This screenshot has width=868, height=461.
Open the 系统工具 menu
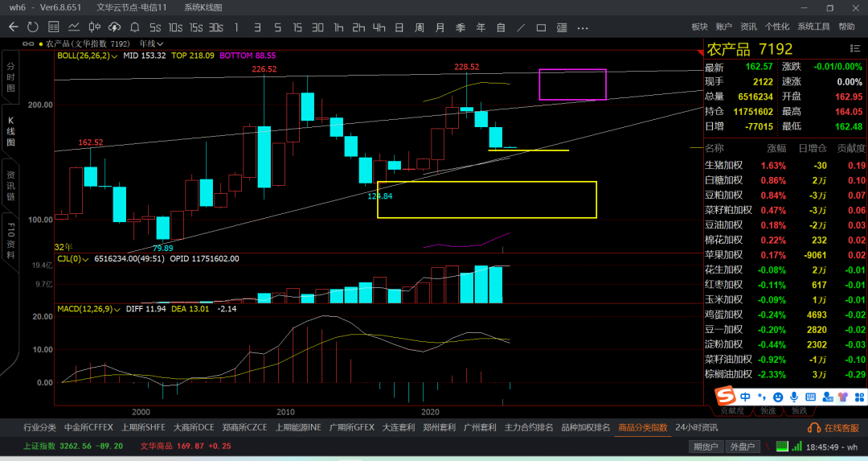[813, 27]
